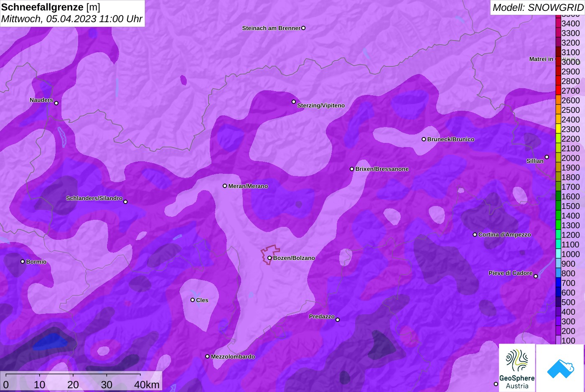Click the 1000 legend value
585x392 pixels.
tap(571, 254)
